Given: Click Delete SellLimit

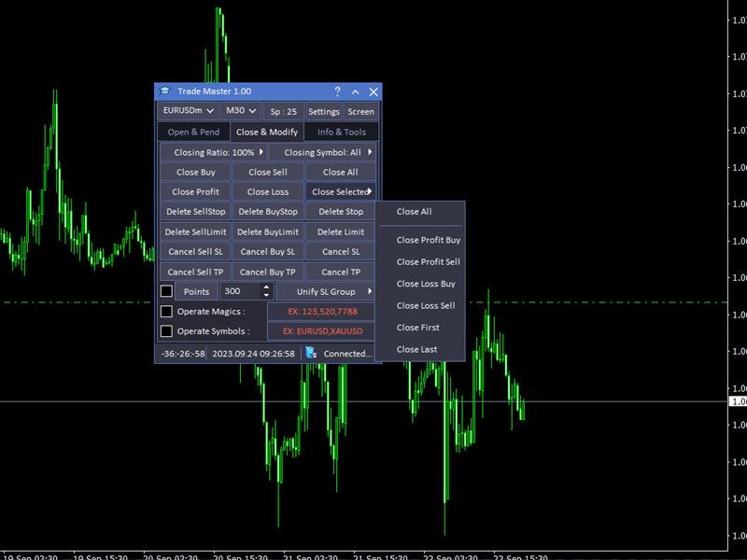Looking at the screenshot, I should pos(196,231).
